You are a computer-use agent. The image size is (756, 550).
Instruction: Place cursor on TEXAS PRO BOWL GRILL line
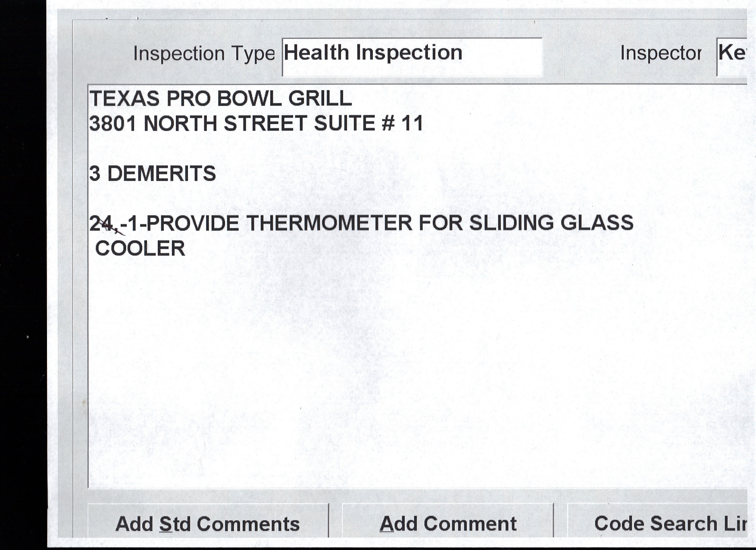pyautogui.click(x=220, y=99)
